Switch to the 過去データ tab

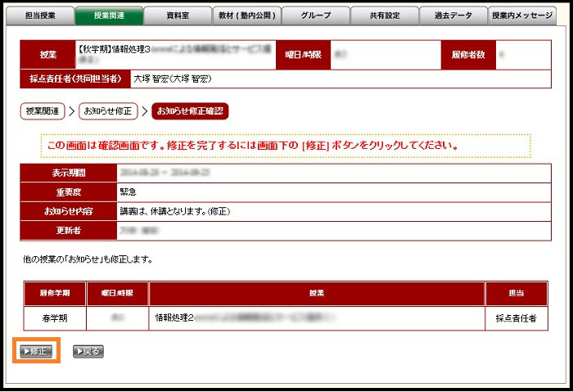coord(453,16)
